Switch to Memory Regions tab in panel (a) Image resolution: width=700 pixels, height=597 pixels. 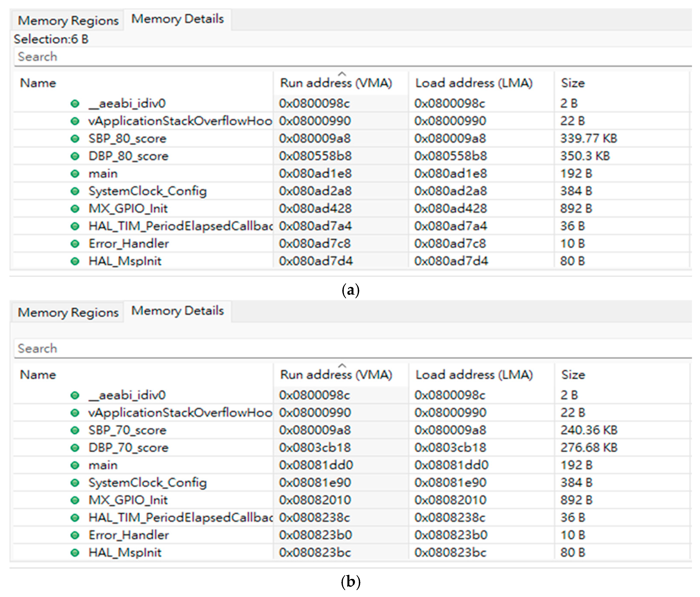68,21
